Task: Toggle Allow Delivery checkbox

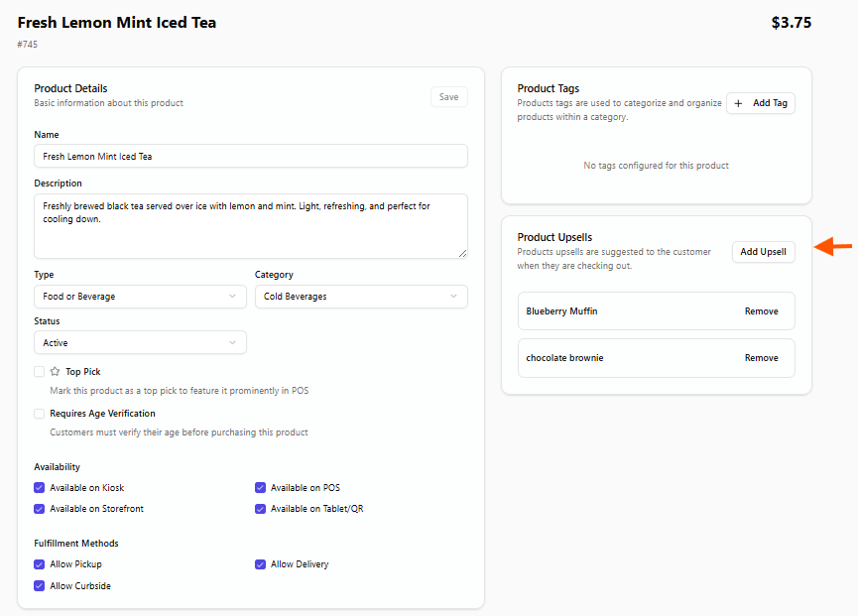Action: click(261, 564)
